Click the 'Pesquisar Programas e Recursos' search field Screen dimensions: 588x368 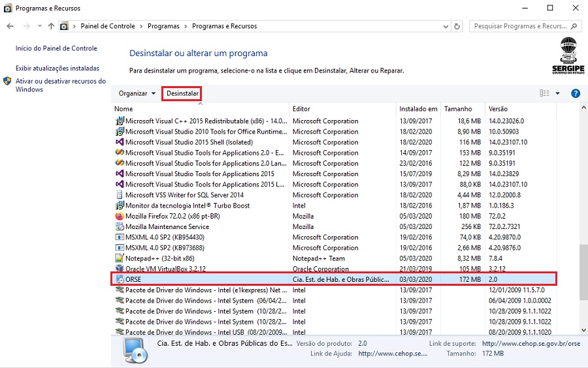click(x=519, y=26)
